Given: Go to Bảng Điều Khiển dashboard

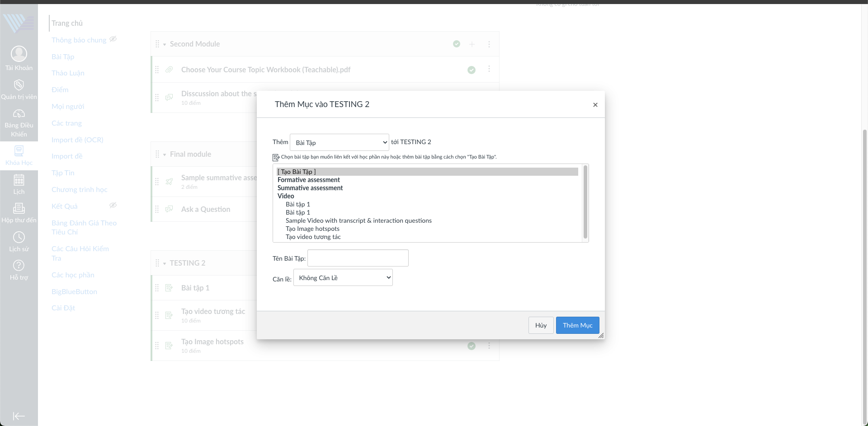Looking at the screenshot, I should [x=19, y=114].
